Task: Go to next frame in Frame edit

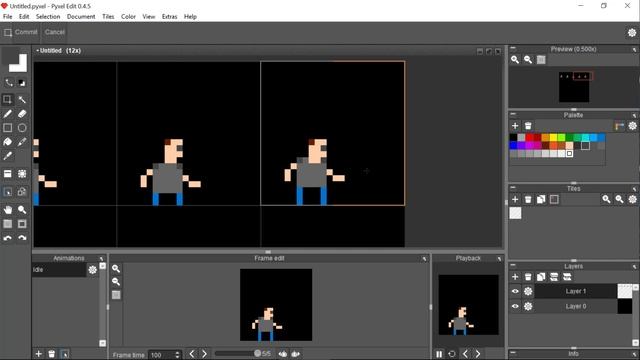Action: 204,354
